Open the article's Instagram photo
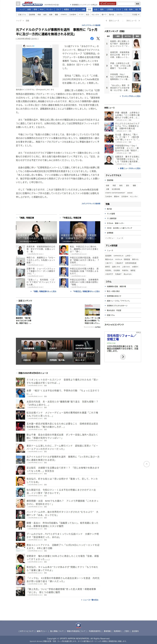 (x=37, y=66)
